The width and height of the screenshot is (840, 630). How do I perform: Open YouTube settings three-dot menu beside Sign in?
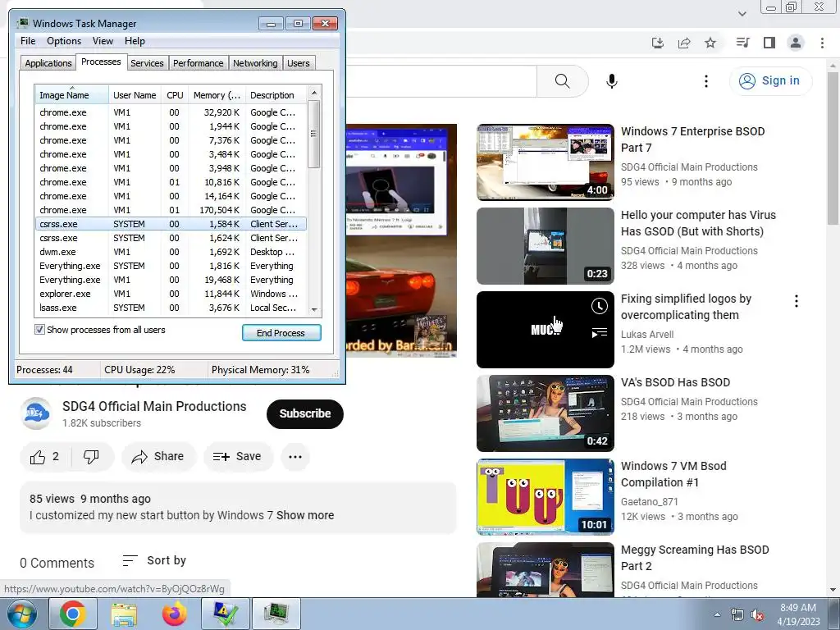pos(706,81)
